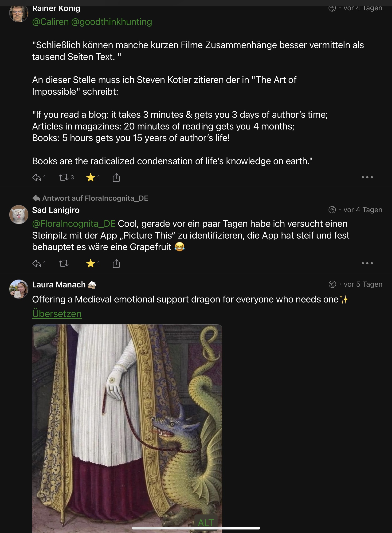Boost Rainer König's Steven Kotler post

pyautogui.click(x=64, y=177)
